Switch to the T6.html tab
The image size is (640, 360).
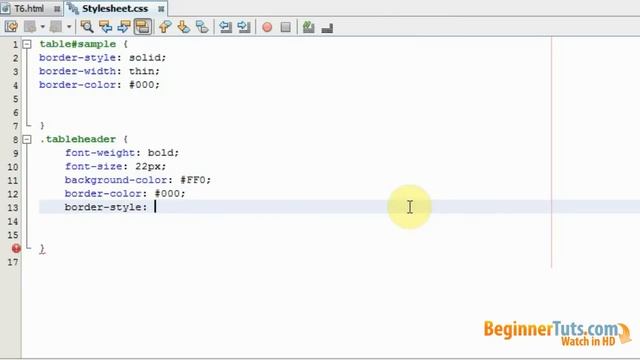pos(29,9)
